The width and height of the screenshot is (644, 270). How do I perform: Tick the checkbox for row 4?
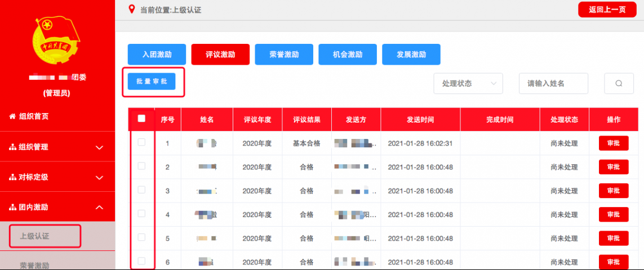pos(141,214)
